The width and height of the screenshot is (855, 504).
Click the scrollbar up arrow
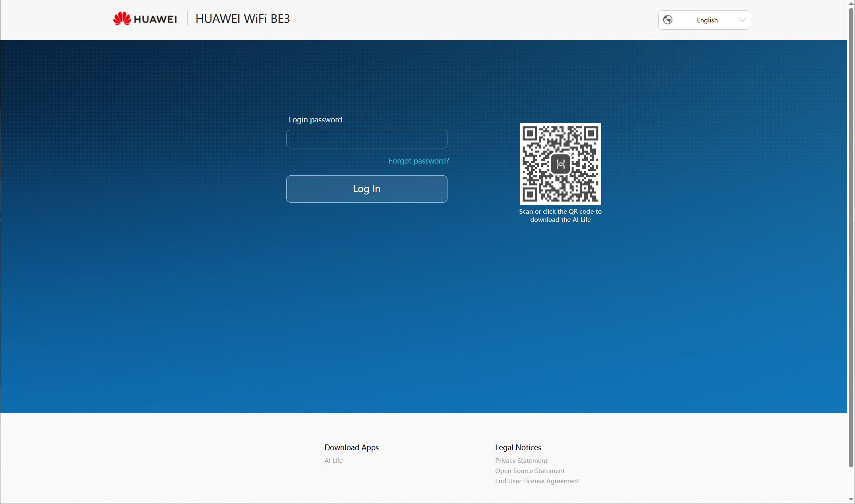click(851, 3)
